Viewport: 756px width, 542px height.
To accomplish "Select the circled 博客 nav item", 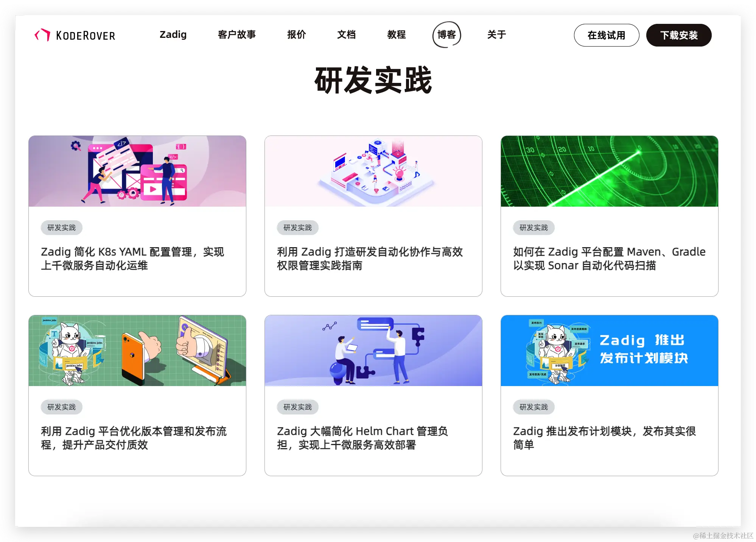I will coord(446,35).
